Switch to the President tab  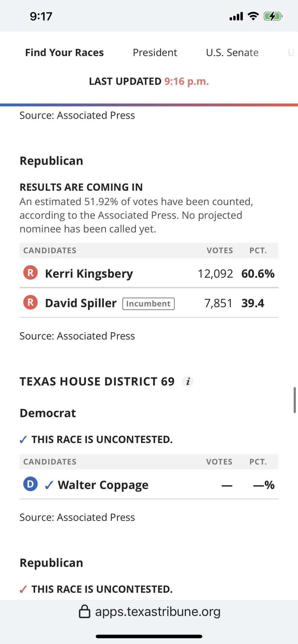tap(155, 53)
